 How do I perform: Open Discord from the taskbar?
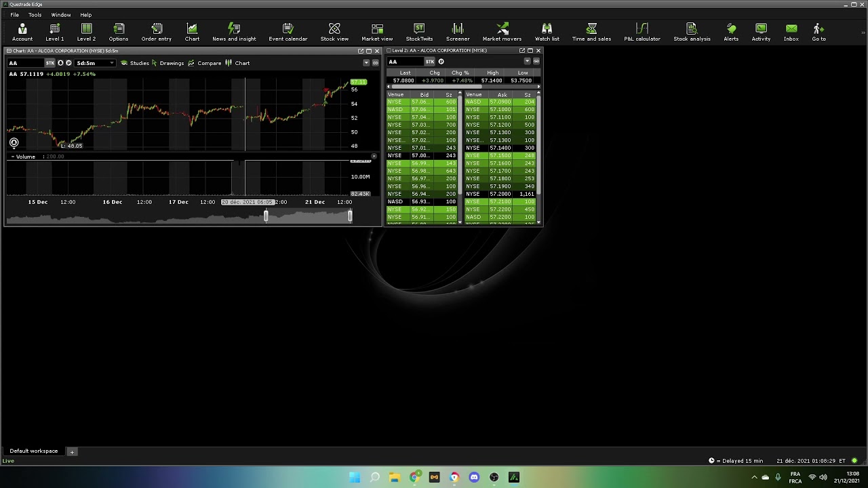point(474,477)
